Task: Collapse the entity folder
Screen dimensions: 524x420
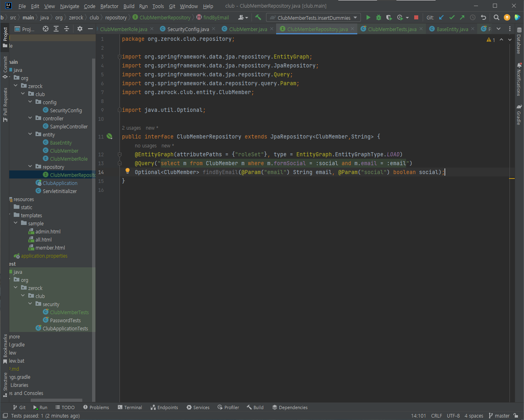Action: tap(30, 134)
